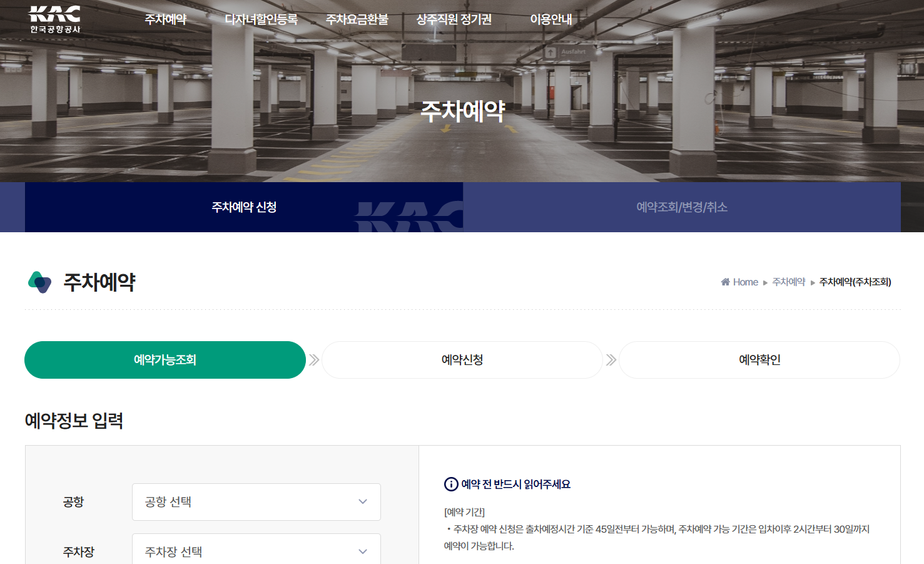Switch to 예약조회/변경/취소 tab

682,207
